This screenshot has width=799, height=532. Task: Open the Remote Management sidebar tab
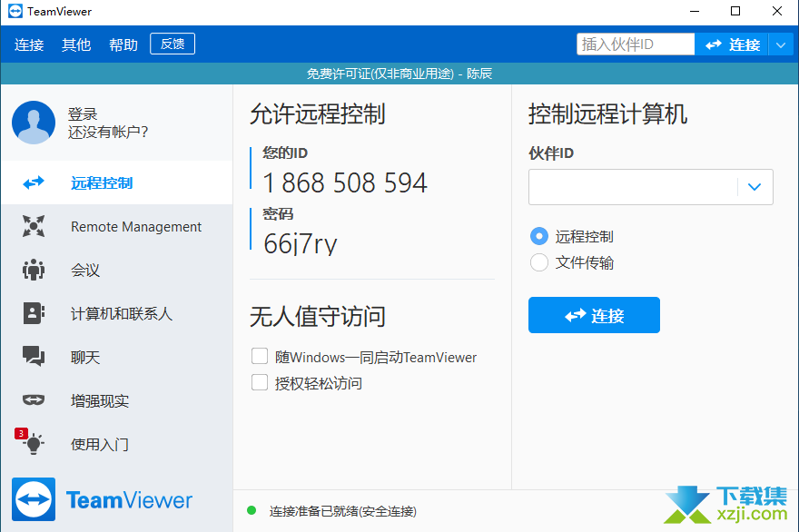(x=117, y=226)
